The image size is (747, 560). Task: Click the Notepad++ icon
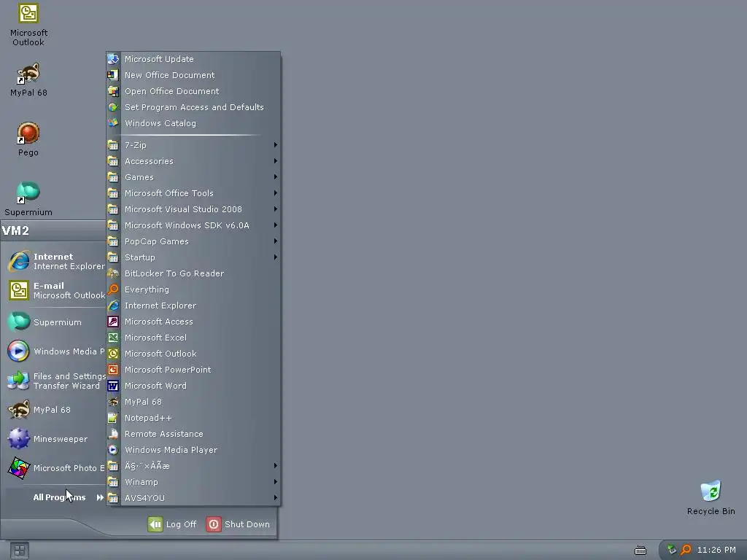[113, 418]
